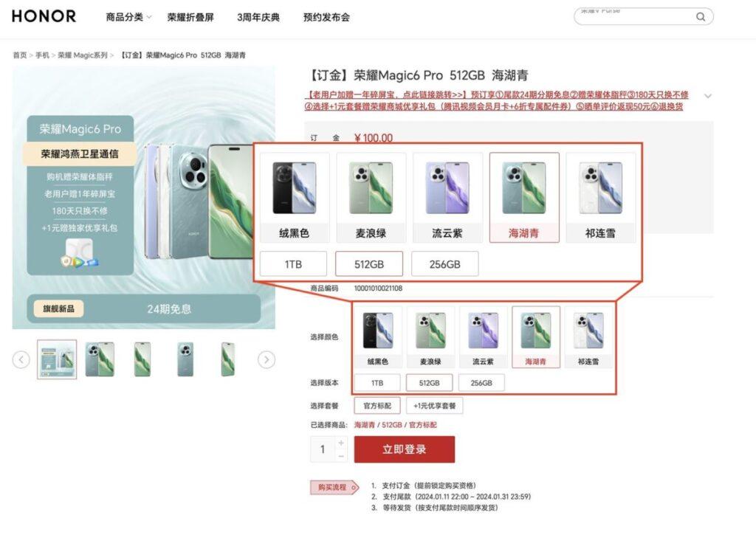Viewport: 756px width, 535px height.
Task: Choose the 1TB storage version
Action: (x=377, y=383)
